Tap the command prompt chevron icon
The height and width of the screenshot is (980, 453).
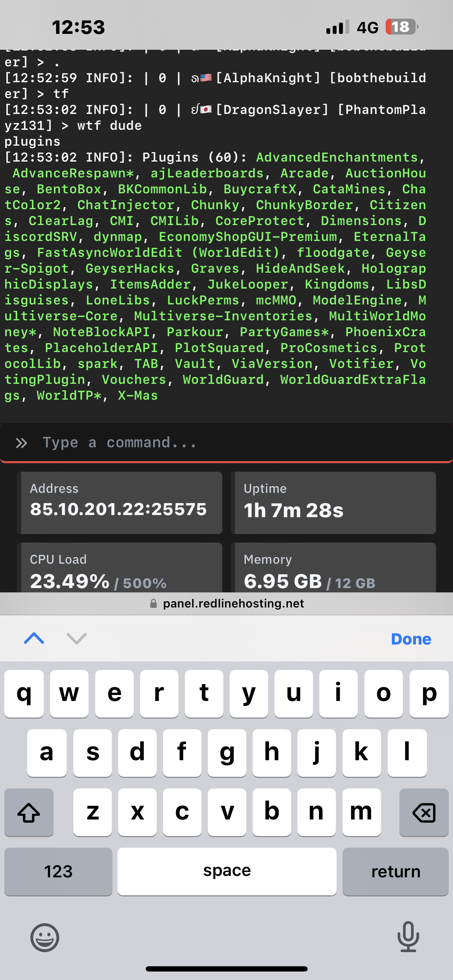click(x=22, y=442)
